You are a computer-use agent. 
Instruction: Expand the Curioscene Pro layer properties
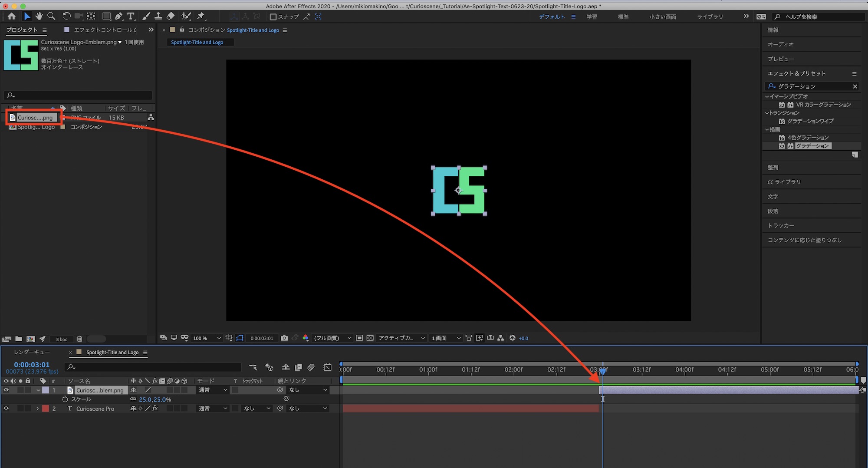click(38, 409)
